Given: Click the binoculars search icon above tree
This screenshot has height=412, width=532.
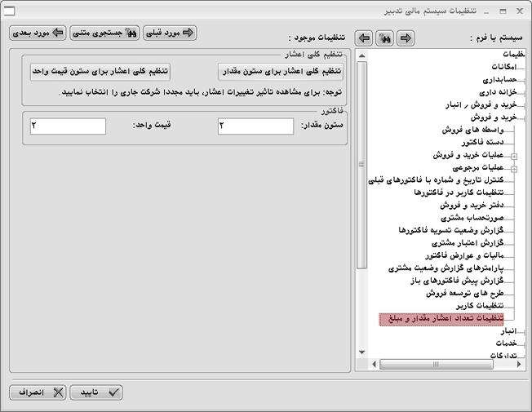Looking at the screenshot, I should click(x=384, y=38).
